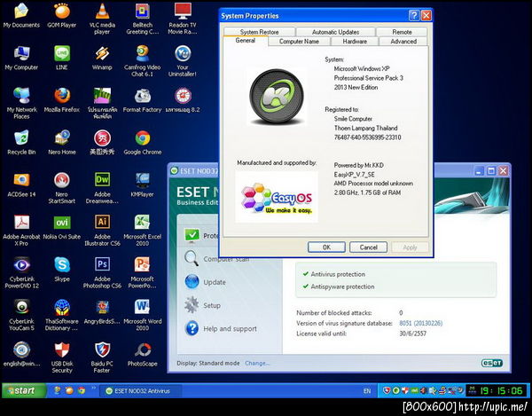Select the Computer Name tab
Viewport: 532px width, 416px height.
(299, 42)
